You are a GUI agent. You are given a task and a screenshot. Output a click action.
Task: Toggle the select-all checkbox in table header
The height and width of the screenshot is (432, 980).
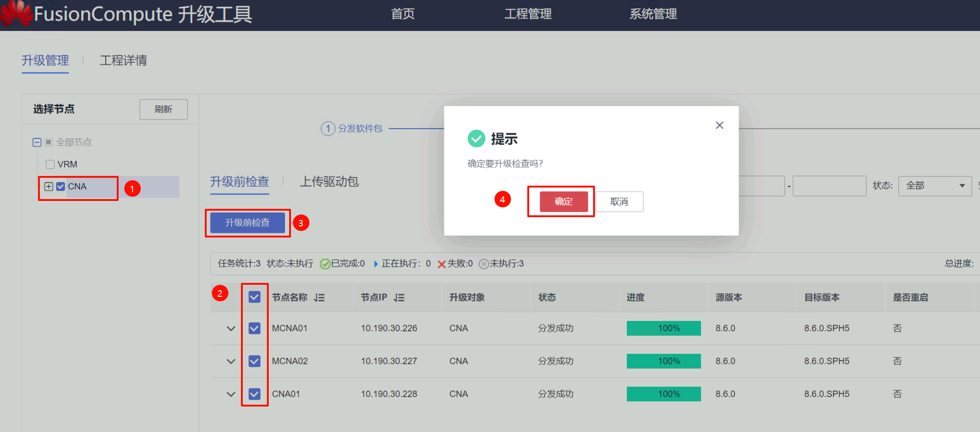coord(254,297)
